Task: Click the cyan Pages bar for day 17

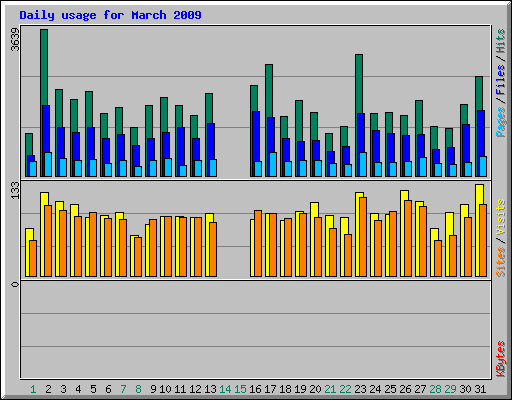Action: pyautogui.click(x=273, y=165)
